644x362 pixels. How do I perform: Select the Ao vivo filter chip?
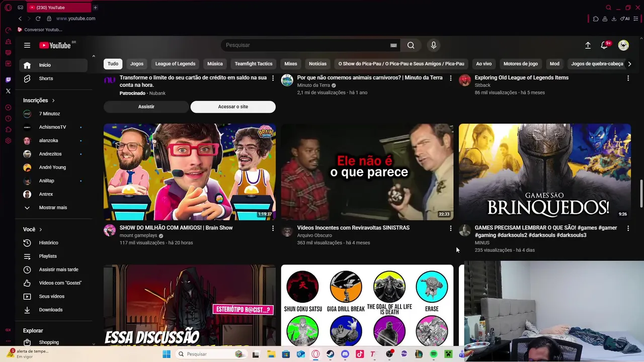pyautogui.click(x=484, y=64)
